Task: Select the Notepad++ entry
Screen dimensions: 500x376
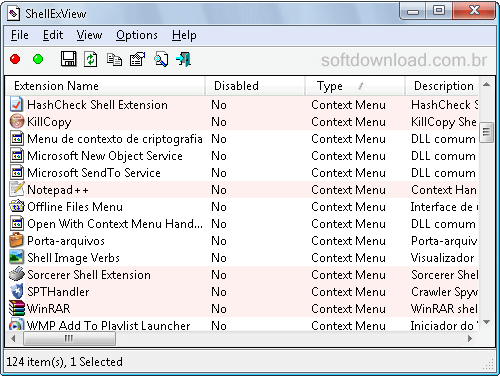Action: click(x=58, y=190)
